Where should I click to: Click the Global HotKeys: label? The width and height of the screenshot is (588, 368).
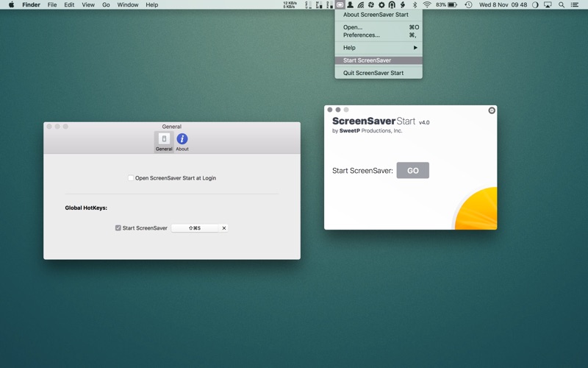point(86,208)
